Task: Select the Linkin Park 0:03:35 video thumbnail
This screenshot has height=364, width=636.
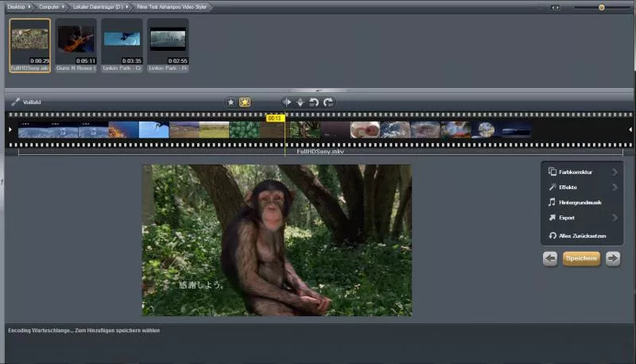Action: tap(122, 45)
